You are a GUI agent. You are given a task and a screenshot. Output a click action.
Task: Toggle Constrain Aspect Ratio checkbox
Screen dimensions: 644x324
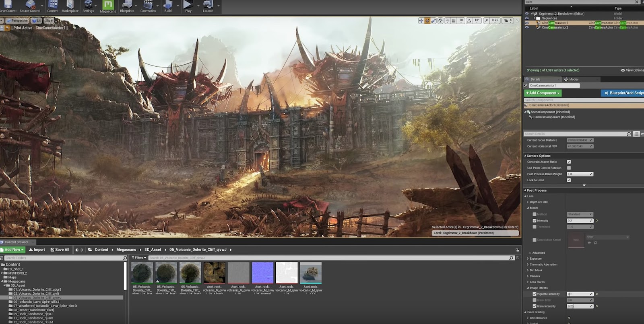coord(569,162)
